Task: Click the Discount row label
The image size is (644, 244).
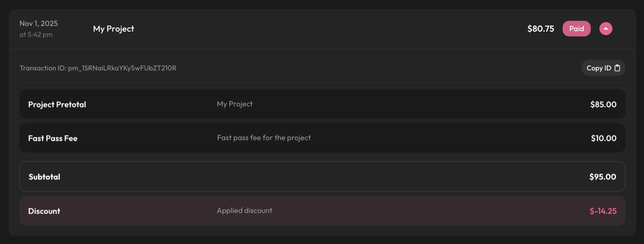Action: (44, 211)
